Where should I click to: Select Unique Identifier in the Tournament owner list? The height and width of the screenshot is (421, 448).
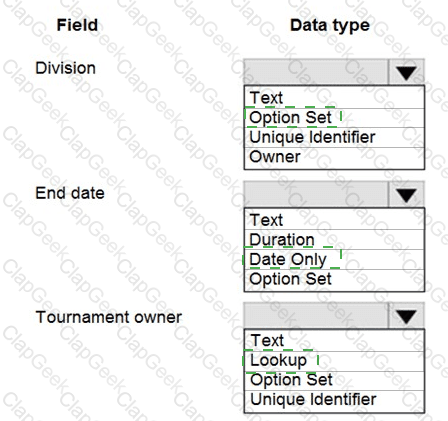pyautogui.click(x=334, y=401)
